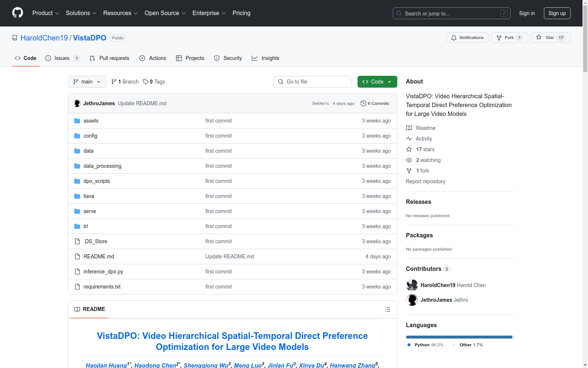Open the VistaDPO repository name link
Image resolution: width=588 pixels, height=368 pixels.
pos(90,38)
